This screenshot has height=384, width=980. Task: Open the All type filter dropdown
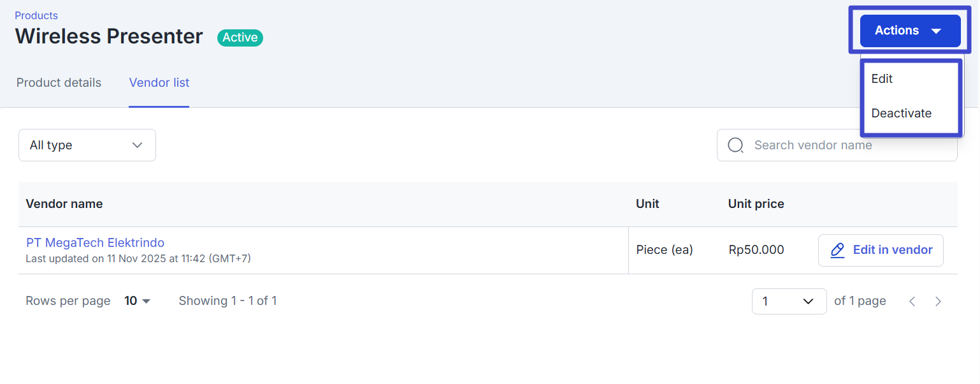pos(87,145)
